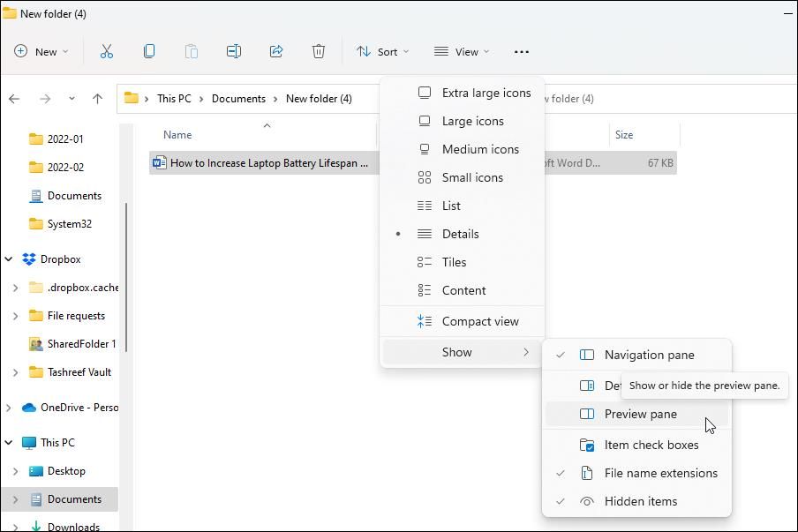Toggle Item check boxes
This screenshot has width=798, height=532.
tap(636, 445)
